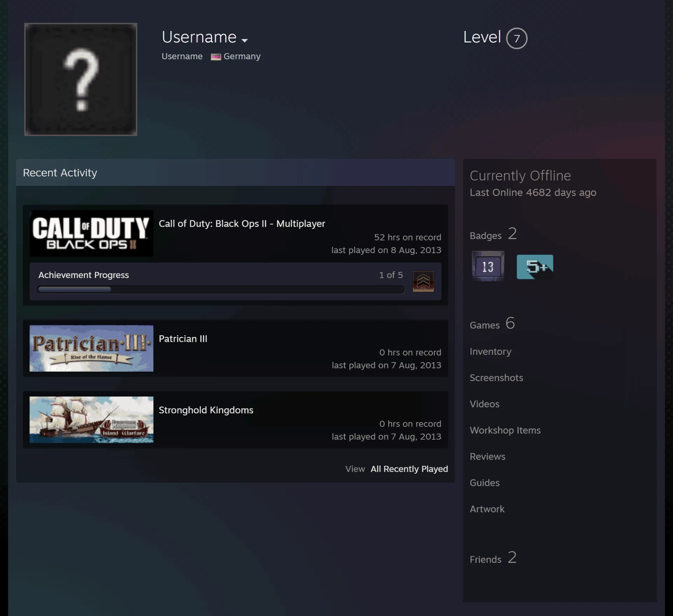
Task: Open the question-mark profile avatar
Action: click(x=81, y=79)
